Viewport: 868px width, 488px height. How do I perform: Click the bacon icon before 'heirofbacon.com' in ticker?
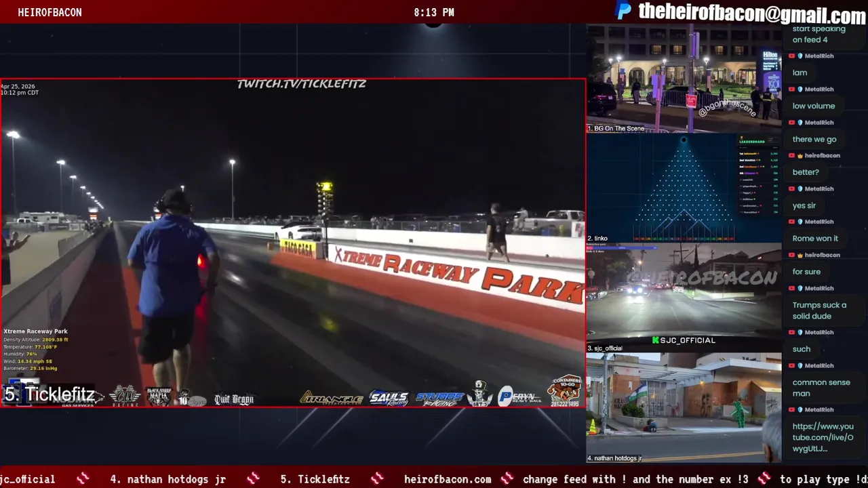(377, 479)
